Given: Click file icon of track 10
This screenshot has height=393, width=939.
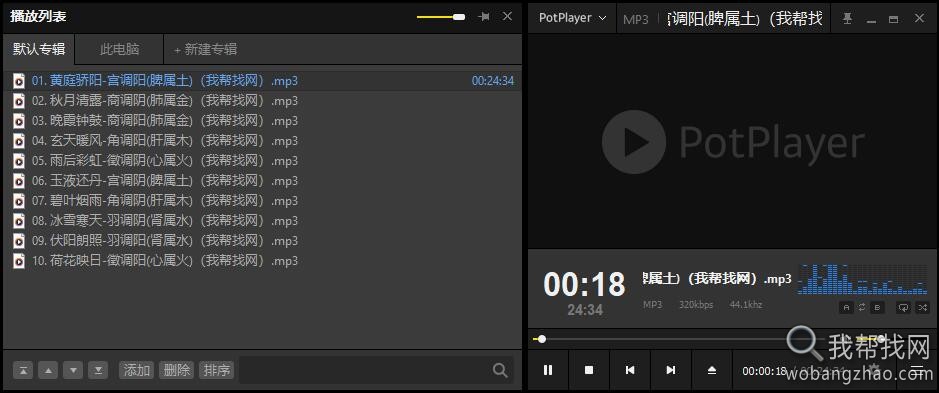Looking at the screenshot, I should click(x=19, y=261).
